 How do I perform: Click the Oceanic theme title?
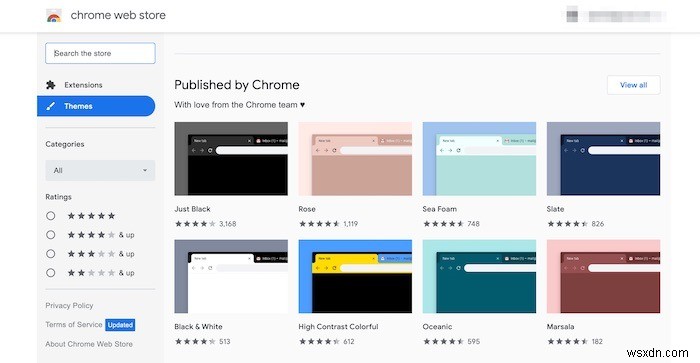click(438, 327)
